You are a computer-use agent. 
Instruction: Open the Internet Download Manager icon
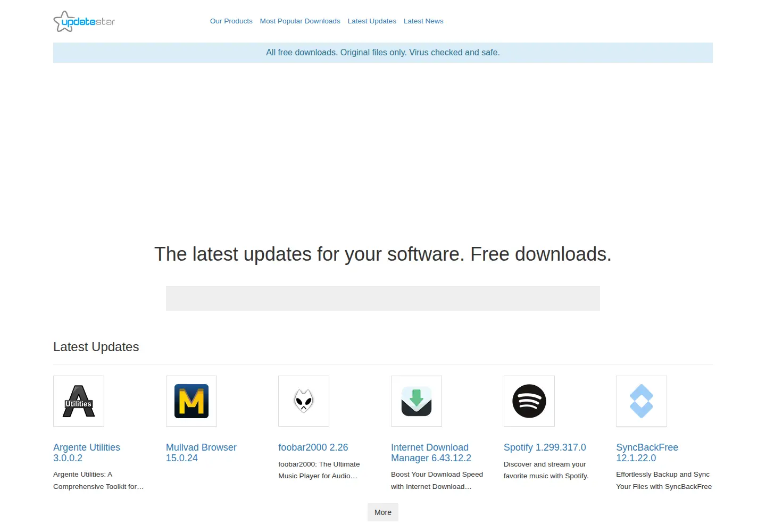(x=417, y=401)
